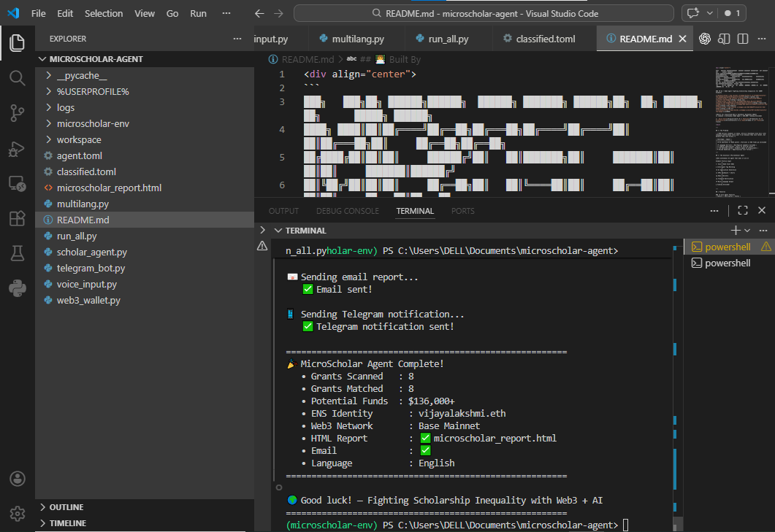This screenshot has height=532, width=775.
Task: Show more menu items ellipsis
Action: pos(226,13)
